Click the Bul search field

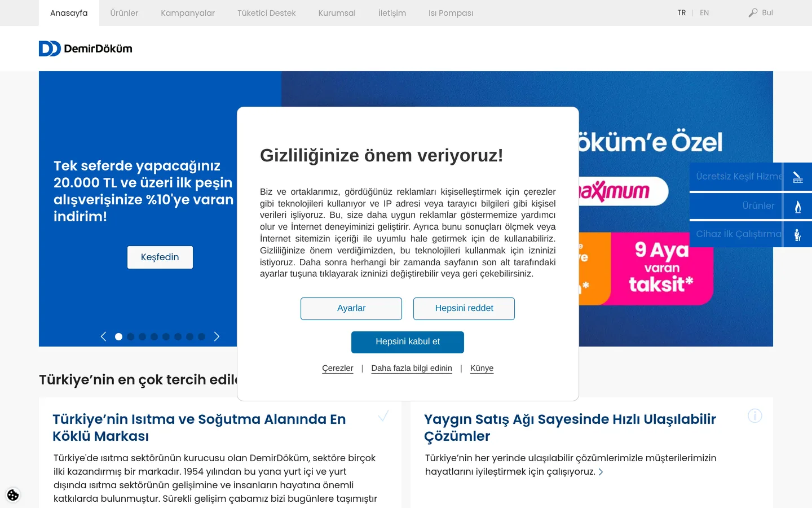[x=767, y=12]
